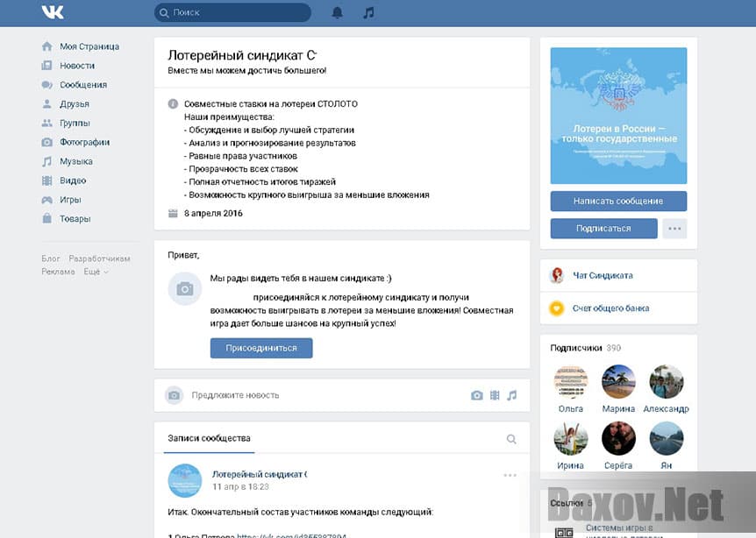Open subscriber Марина's avatar
The image size is (756, 538).
point(618,382)
